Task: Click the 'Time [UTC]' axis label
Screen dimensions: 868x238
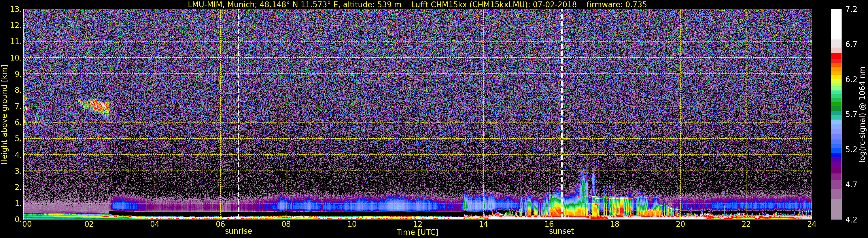Action: [x=417, y=232]
